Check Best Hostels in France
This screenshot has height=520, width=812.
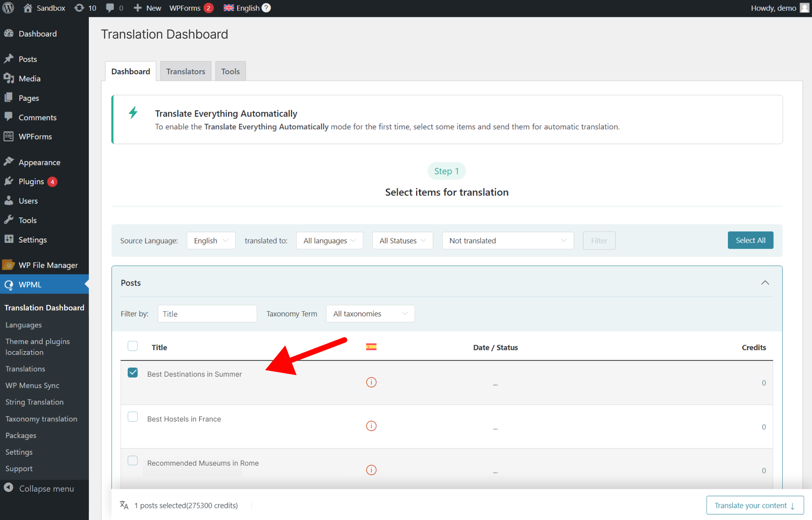pos(133,417)
